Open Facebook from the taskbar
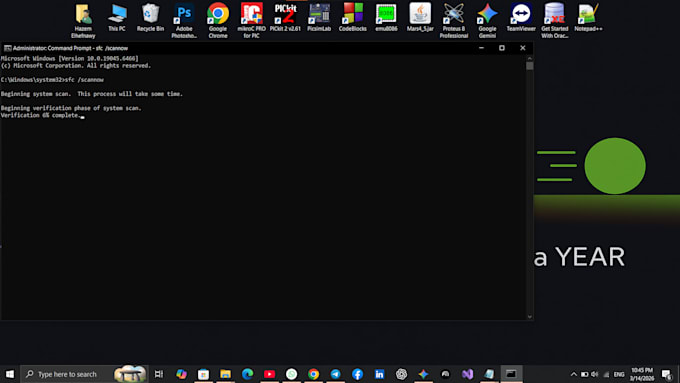This screenshot has width=680, height=383. point(357,374)
